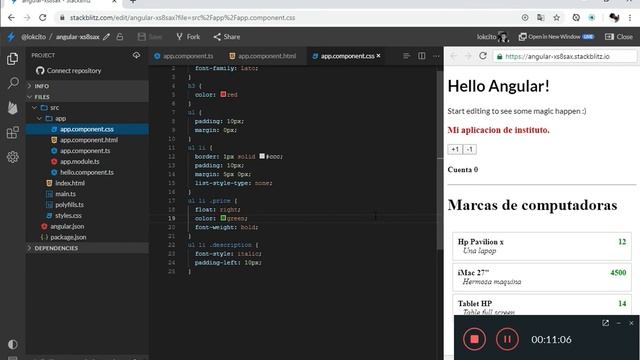Open package.json in file tree
The image size is (640, 360).
coord(87,237)
